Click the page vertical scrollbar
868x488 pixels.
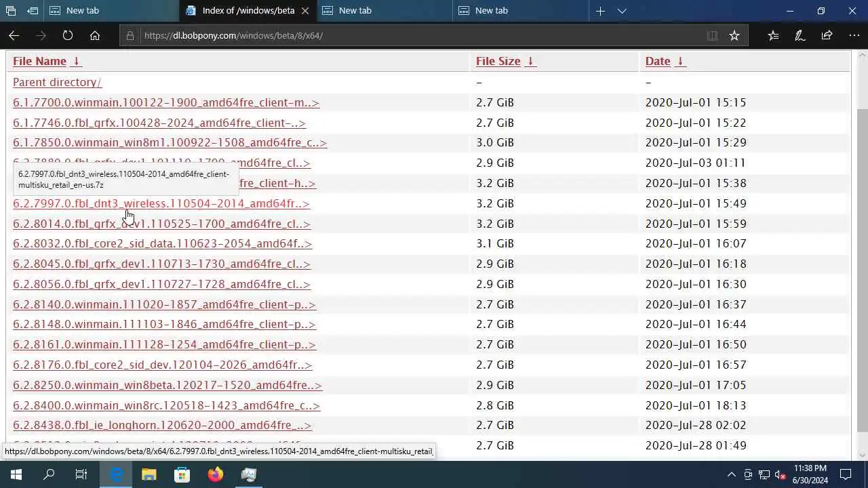tap(862, 271)
